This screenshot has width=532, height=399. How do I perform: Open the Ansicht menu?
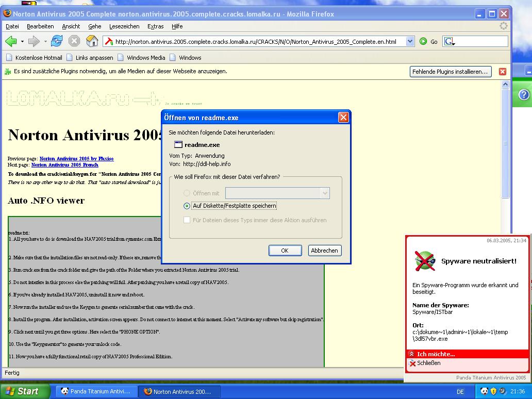point(71,26)
